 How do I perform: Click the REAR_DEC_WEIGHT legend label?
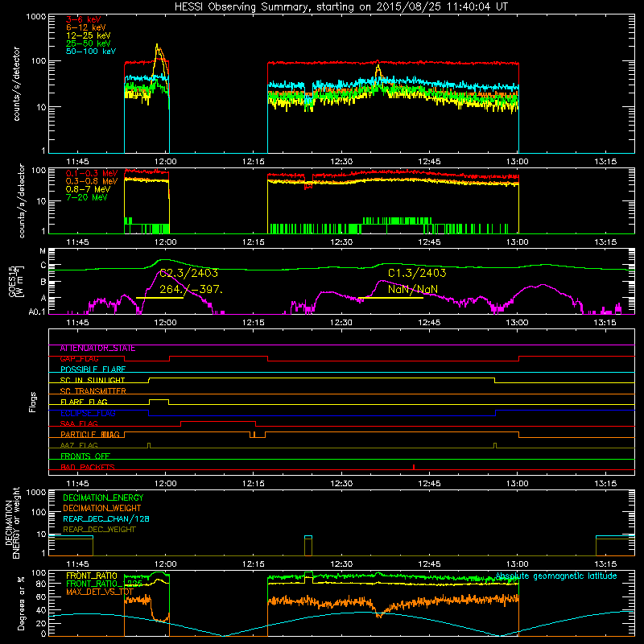(99, 530)
